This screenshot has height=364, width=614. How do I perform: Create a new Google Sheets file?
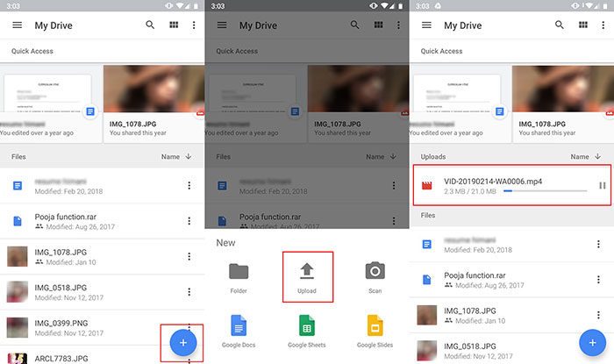[307, 332]
